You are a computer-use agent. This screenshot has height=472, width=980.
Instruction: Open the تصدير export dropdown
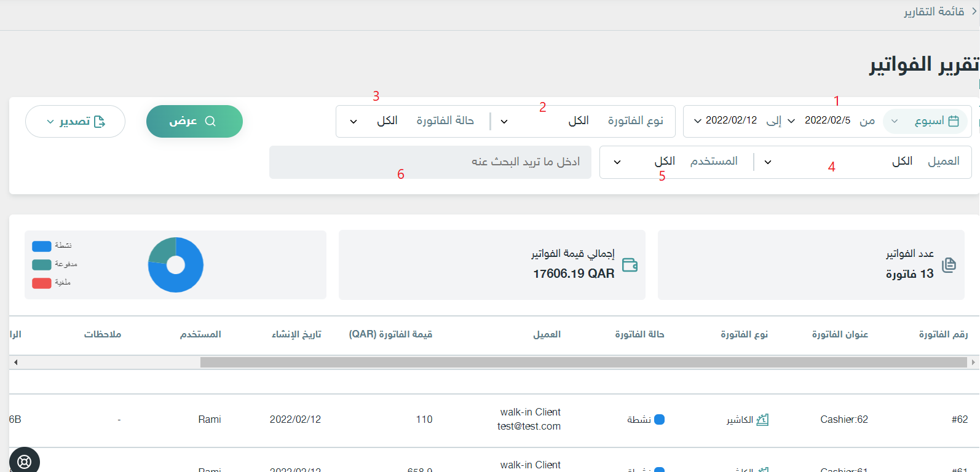tap(75, 121)
